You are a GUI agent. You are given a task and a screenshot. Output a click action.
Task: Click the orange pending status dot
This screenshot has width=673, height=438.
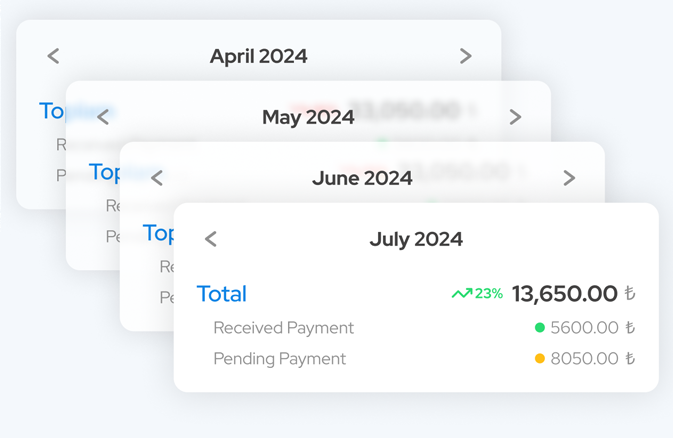click(540, 358)
